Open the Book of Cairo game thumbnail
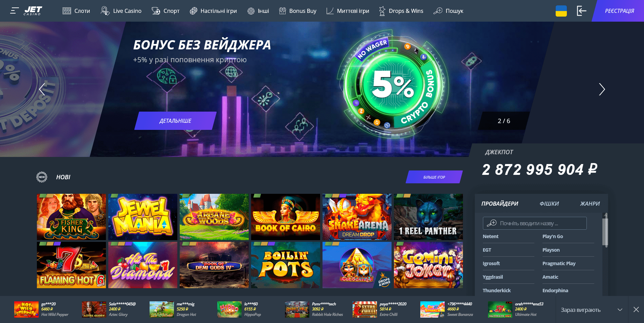 coord(285,217)
